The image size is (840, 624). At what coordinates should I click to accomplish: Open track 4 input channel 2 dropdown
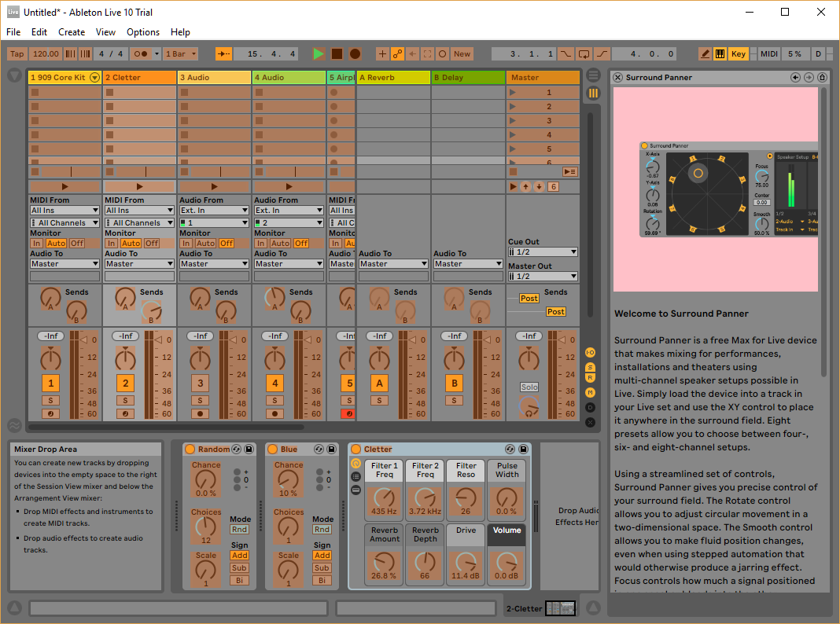(x=289, y=222)
